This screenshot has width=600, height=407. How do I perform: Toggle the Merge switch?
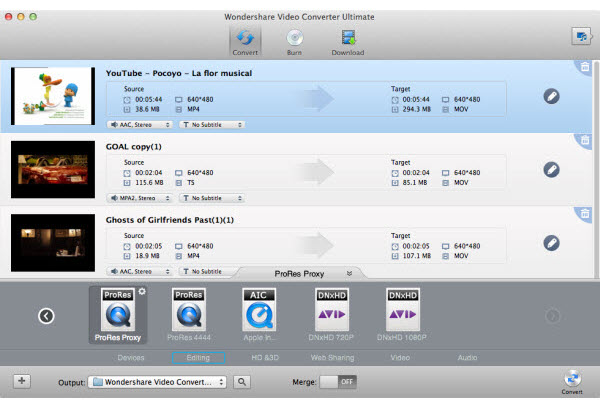point(338,382)
